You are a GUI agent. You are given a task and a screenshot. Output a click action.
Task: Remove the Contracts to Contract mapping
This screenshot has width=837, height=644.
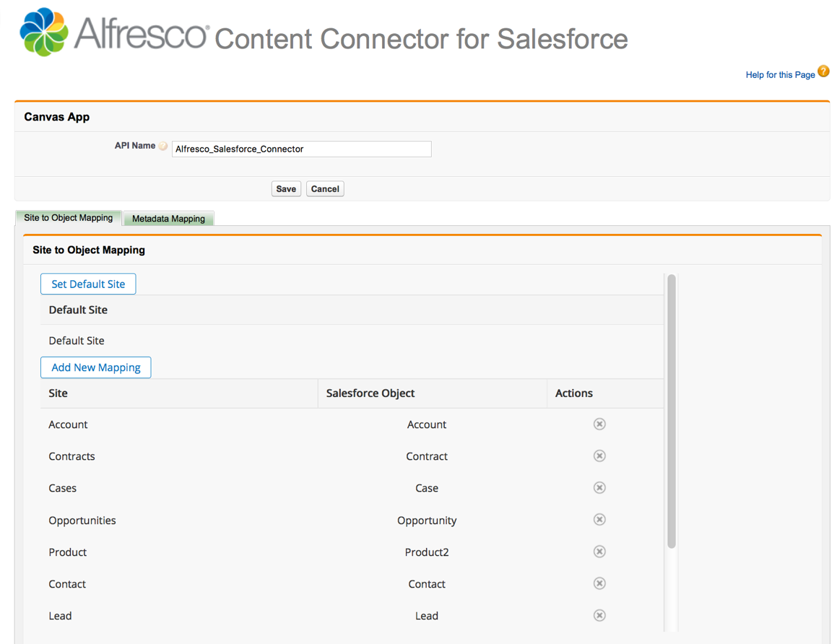coord(599,456)
